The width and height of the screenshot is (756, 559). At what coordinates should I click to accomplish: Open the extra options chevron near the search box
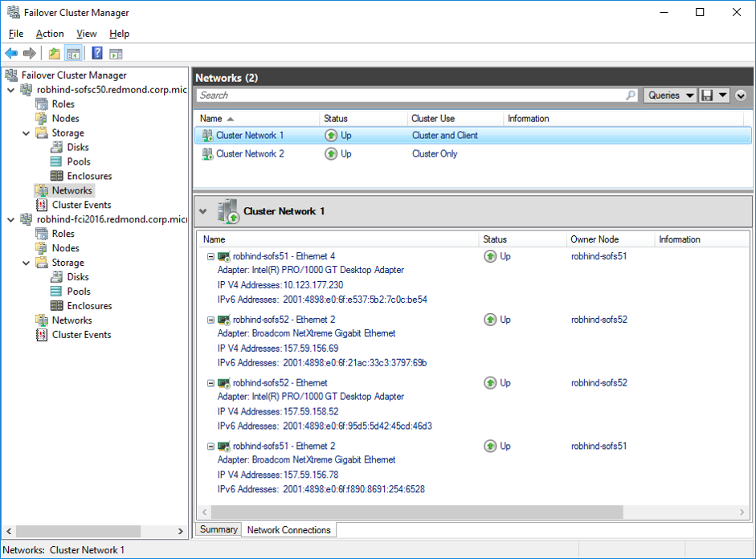click(x=740, y=95)
